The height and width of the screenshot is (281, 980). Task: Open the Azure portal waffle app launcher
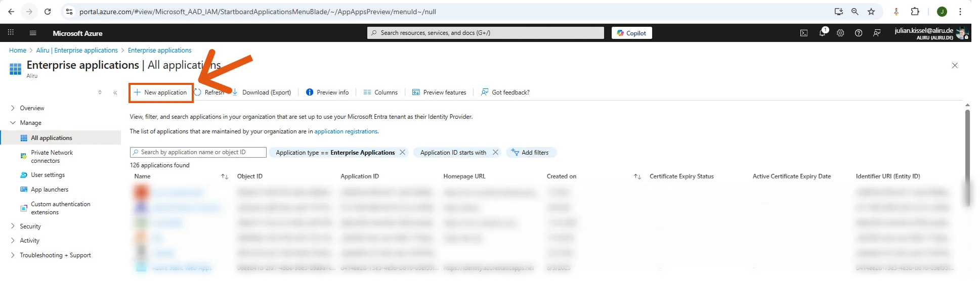coord(11,33)
